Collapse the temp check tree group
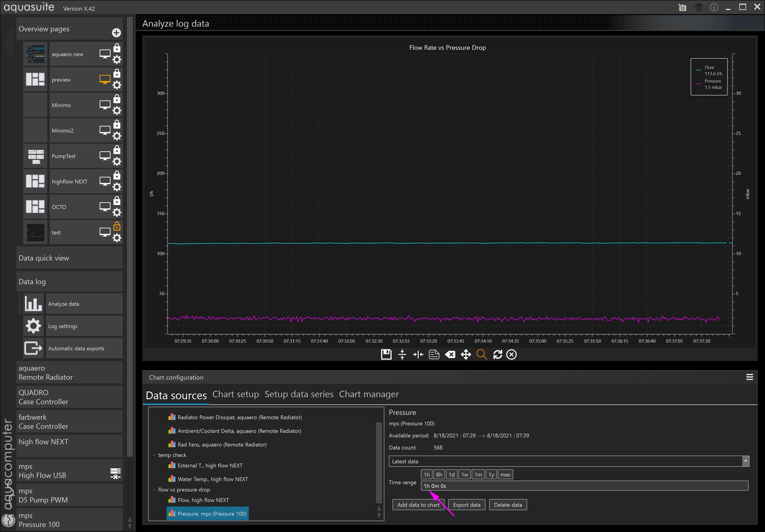 [154, 455]
